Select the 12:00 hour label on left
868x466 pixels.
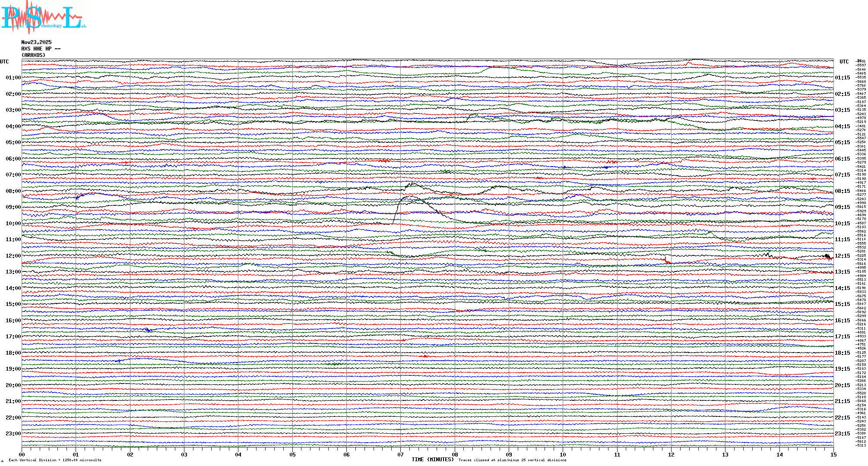click(13, 256)
